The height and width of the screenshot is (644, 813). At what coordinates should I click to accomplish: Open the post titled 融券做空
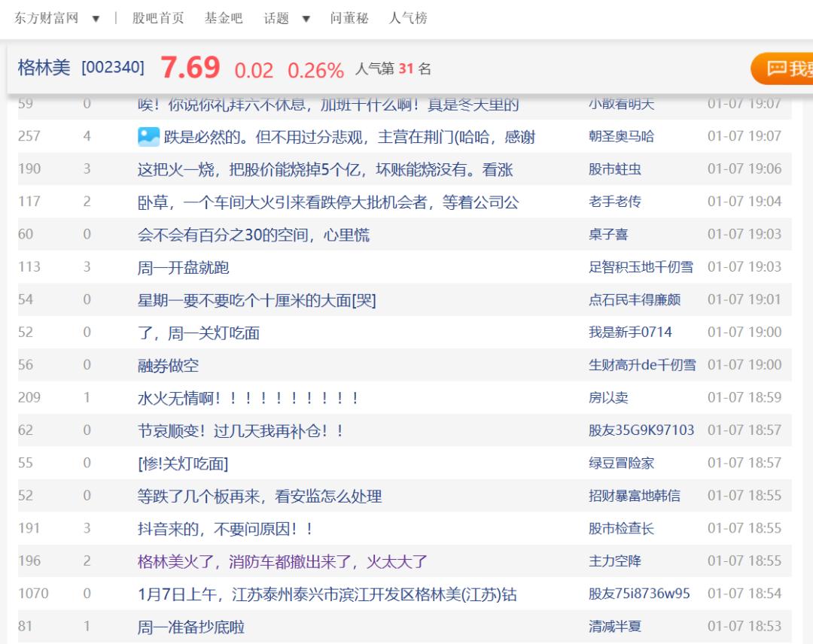click(168, 366)
